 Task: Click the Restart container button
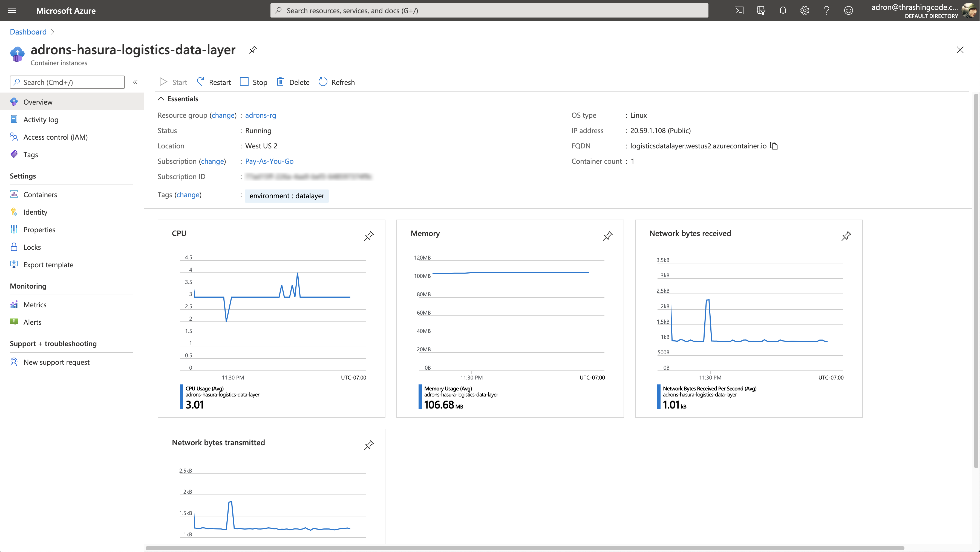tap(214, 82)
